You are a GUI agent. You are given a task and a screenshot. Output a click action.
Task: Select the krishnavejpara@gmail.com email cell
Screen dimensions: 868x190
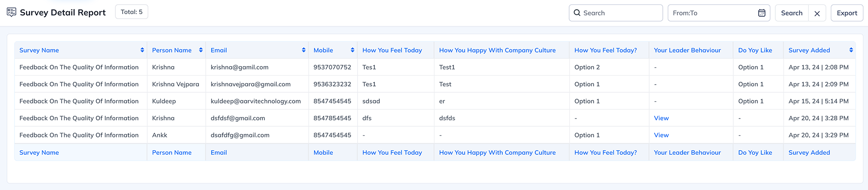point(250,84)
